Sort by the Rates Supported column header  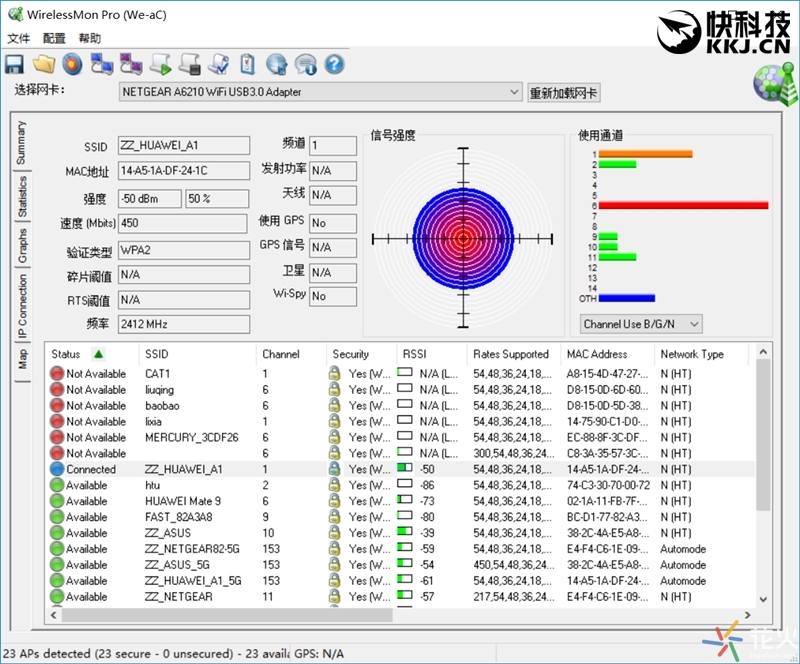click(x=514, y=354)
